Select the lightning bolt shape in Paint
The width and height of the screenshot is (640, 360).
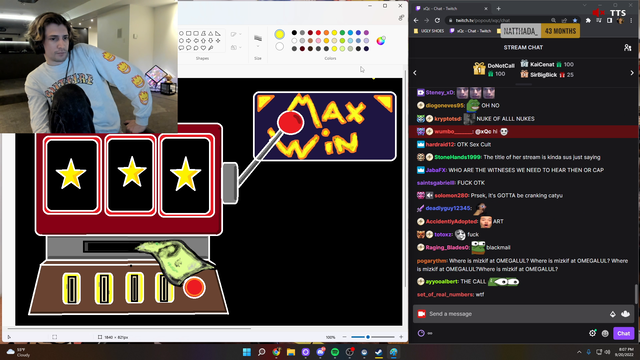pyautogui.click(x=211, y=48)
